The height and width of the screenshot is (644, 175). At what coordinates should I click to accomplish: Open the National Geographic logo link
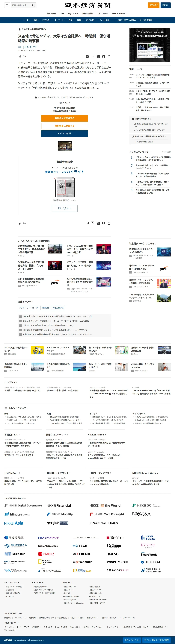tap(46, 562)
